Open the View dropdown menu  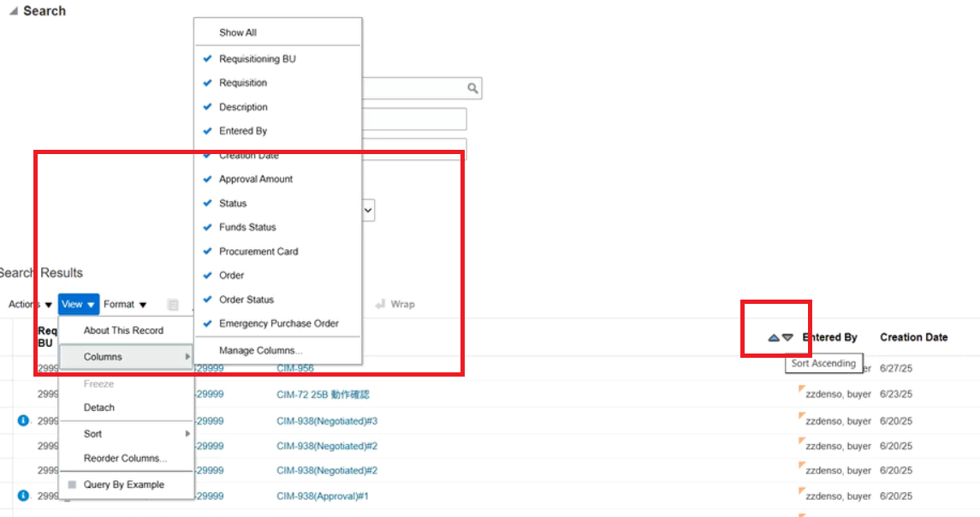coord(78,305)
